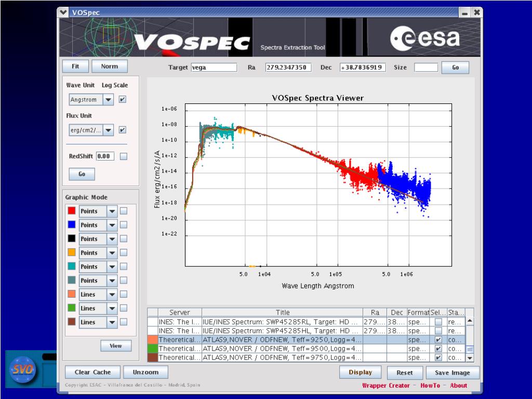The height and width of the screenshot is (399, 532).
Task: Click the table scrollbar down arrow
Action: (470, 358)
